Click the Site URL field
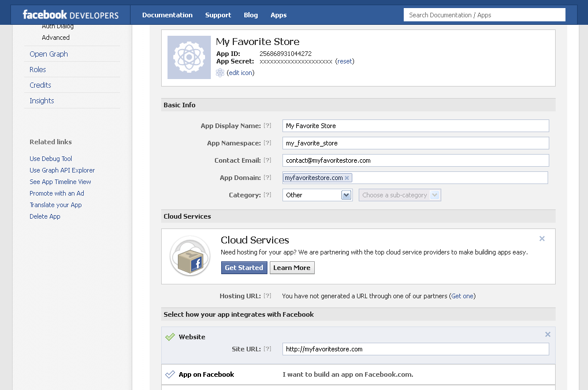 click(415, 349)
